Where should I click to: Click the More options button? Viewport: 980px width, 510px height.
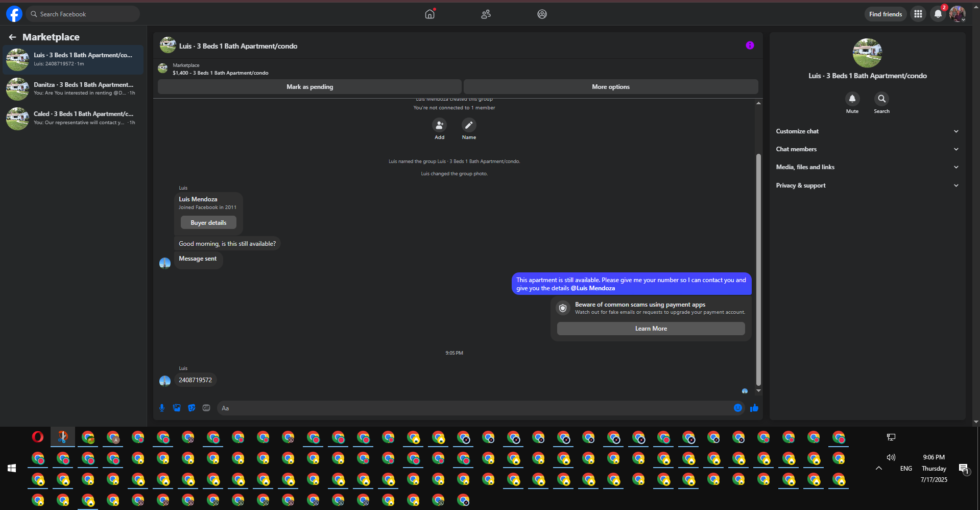click(x=611, y=87)
